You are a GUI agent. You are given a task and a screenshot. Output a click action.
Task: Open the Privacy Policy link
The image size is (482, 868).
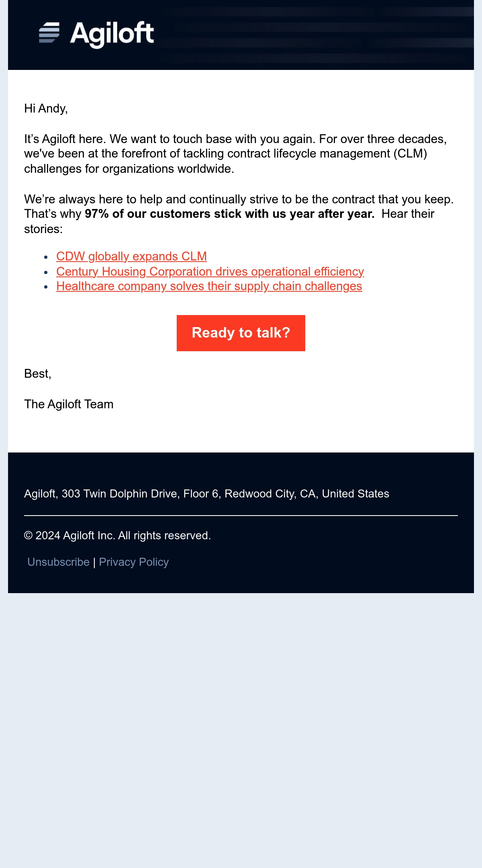[x=134, y=562]
